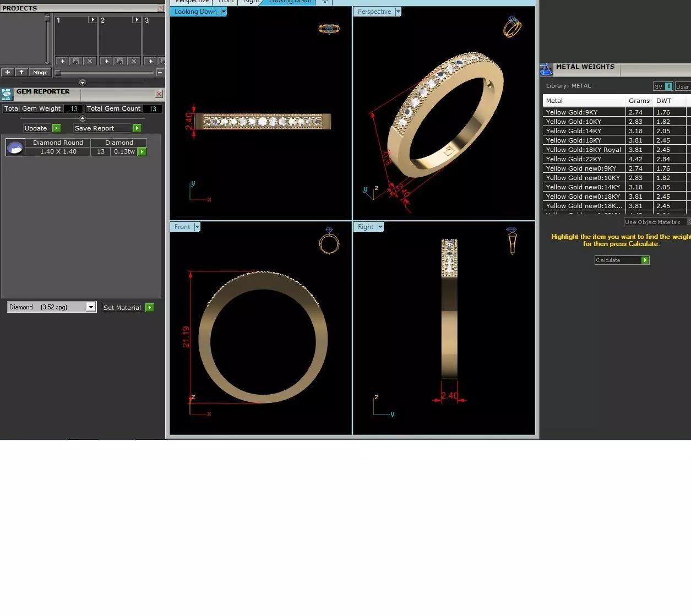Open the Front viewport dropdown
Viewport: 691px width, 616px height.
(197, 227)
